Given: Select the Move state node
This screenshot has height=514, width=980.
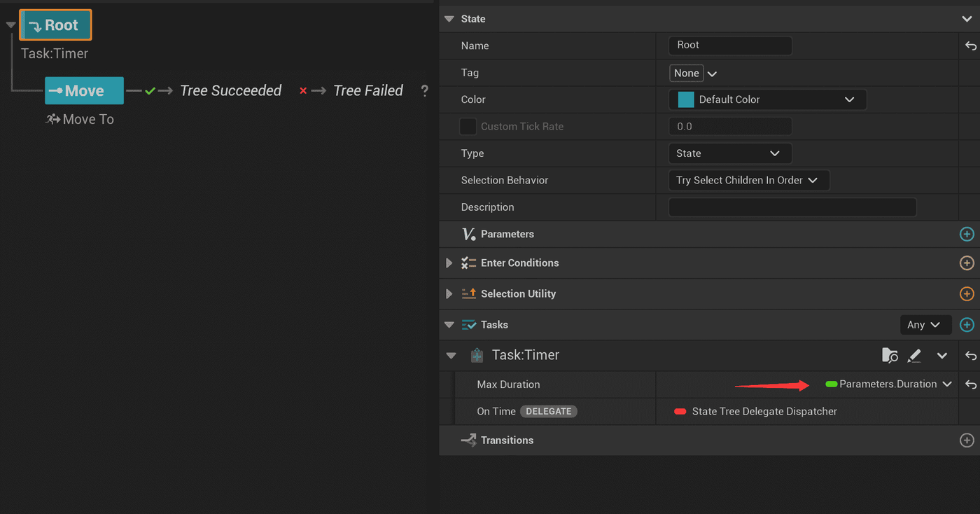Looking at the screenshot, I should pos(84,91).
